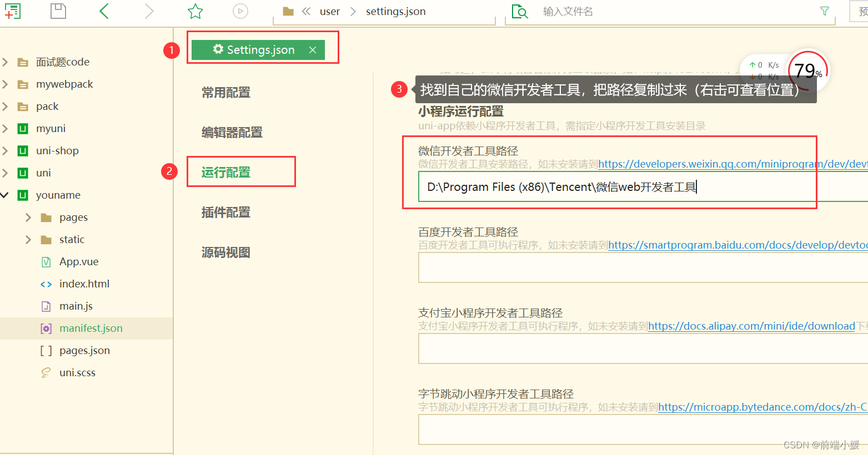The width and height of the screenshot is (868, 455).
Task: Expand the uni-shop project arrow
Action: point(5,151)
